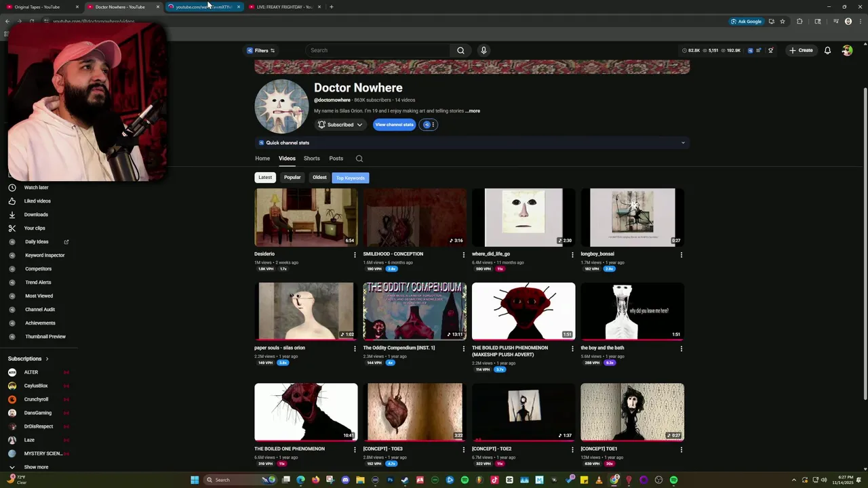Open a new browser tab

(x=331, y=7)
